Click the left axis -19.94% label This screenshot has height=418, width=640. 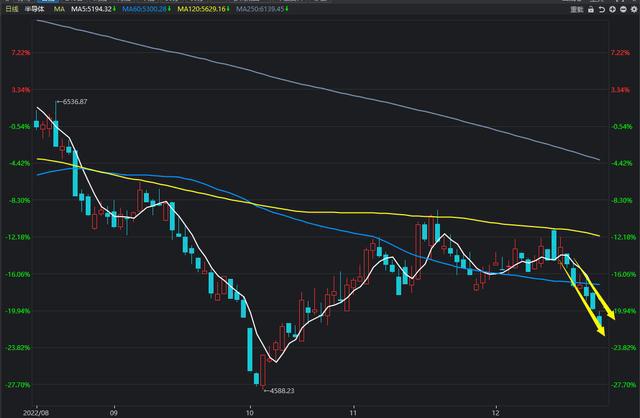[18, 311]
